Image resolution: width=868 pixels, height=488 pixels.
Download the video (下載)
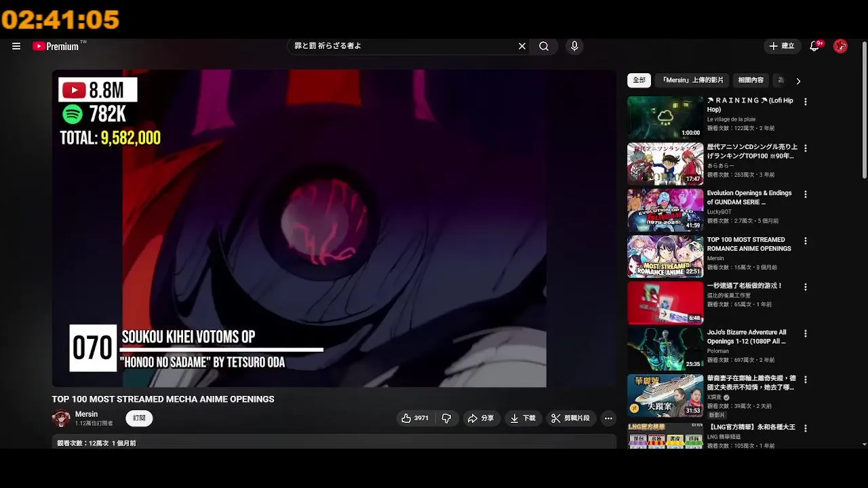523,418
